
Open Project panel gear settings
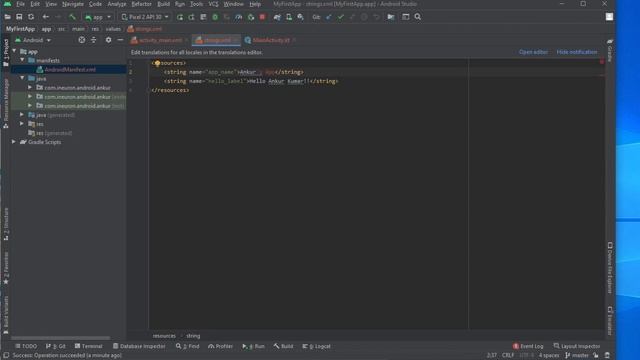[108, 40]
